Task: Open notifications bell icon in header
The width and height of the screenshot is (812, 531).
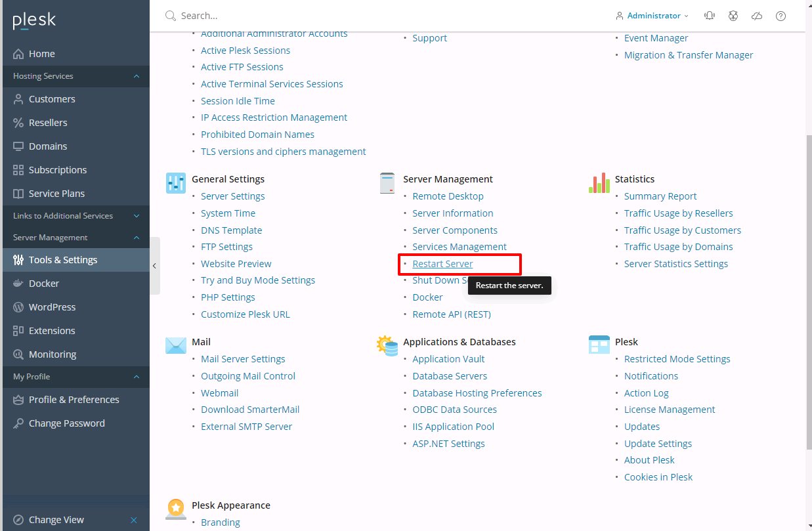Action: pos(710,16)
